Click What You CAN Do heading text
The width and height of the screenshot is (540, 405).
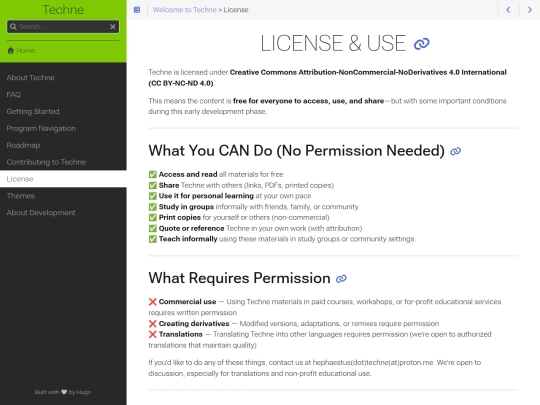[x=297, y=151]
